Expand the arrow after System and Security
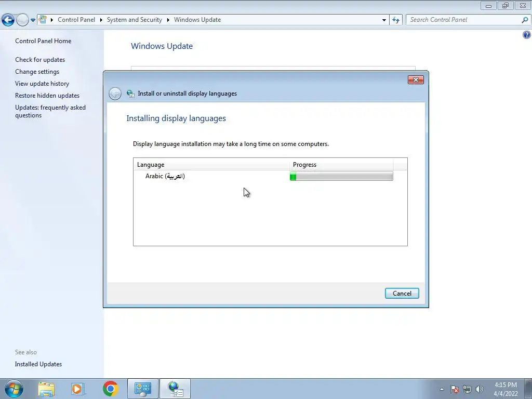The image size is (532, 399). click(x=168, y=20)
